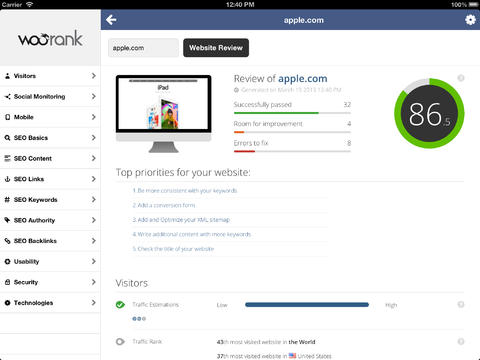This screenshot has width=480, height=360.
Task: Click the apple.com header title
Action: point(304,20)
